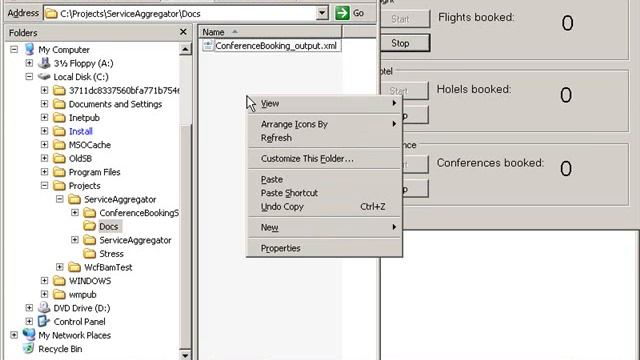Sort by the Name column header
Screen dimensions: 640x360
point(270,32)
